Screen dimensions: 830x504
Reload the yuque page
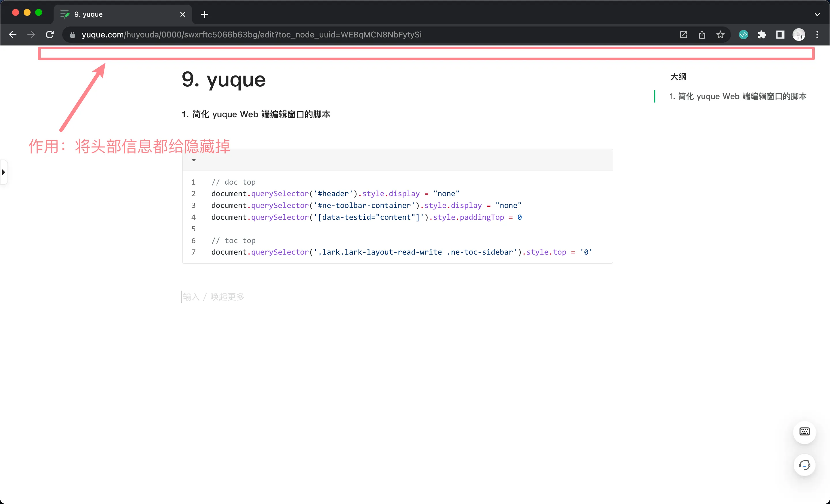[50, 35]
